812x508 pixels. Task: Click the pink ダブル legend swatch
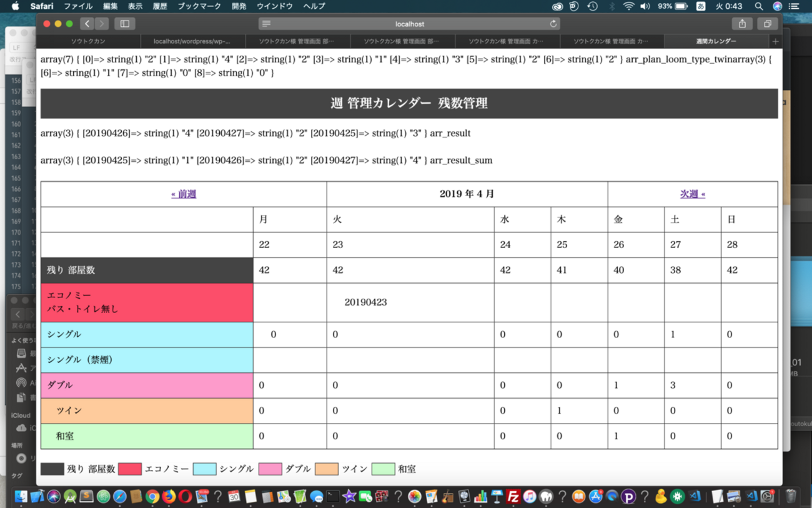(270, 469)
